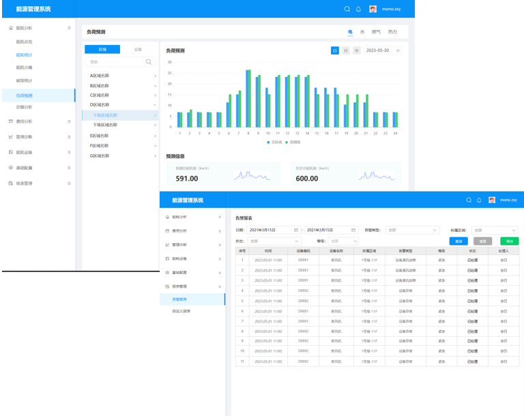Click 基础配置 gear icon in load forecast sidebar

(x=11, y=168)
